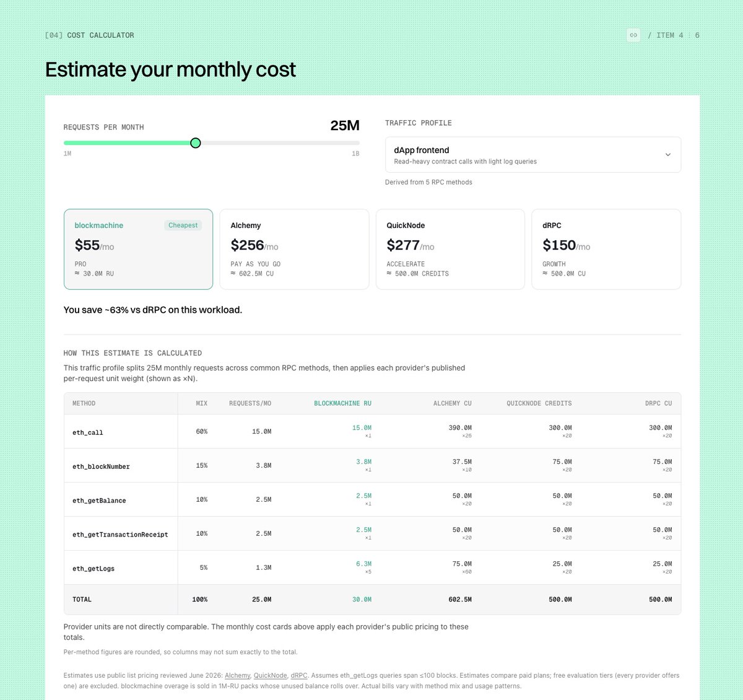
Task: Select the dRPC pricing card
Action: click(606, 249)
